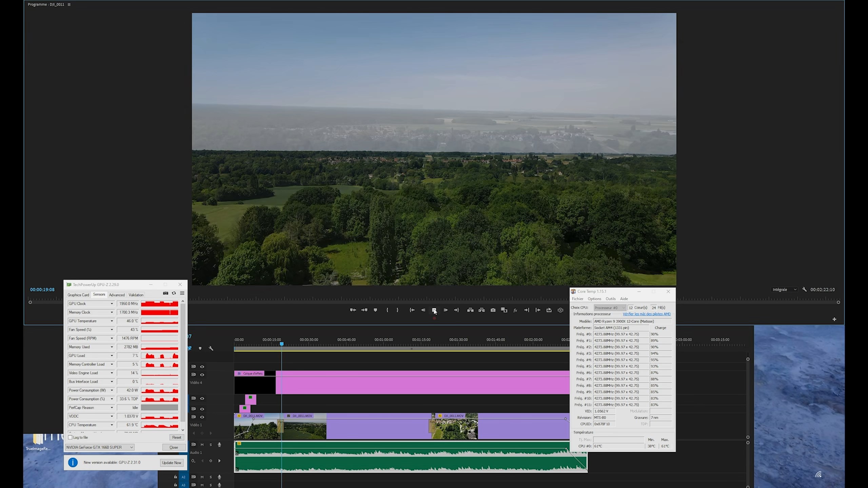Click the blue timeline playhead marker
Screen dimensions: 868x488
tap(281, 344)
